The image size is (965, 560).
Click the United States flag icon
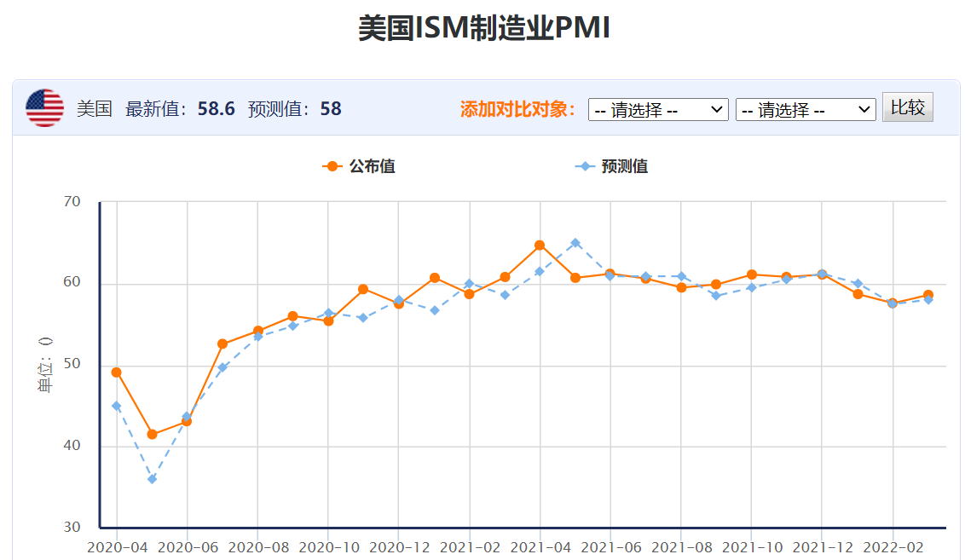[x=44, y=108]
